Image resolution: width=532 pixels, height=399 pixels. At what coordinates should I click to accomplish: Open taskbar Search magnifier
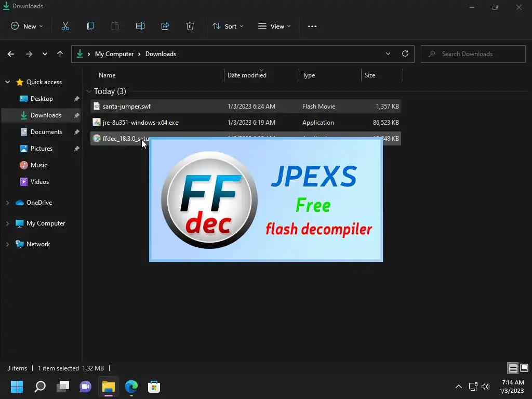[40, 387]
